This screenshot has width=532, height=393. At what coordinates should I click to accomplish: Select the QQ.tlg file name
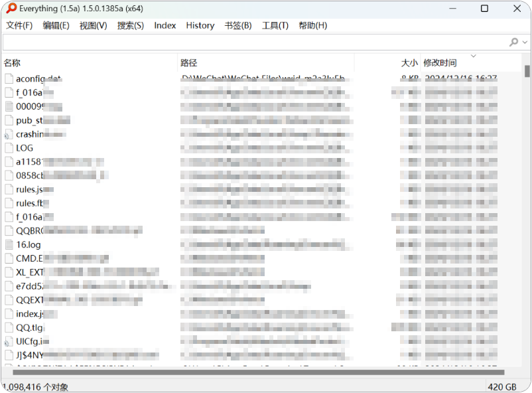[x=31, y=328]
